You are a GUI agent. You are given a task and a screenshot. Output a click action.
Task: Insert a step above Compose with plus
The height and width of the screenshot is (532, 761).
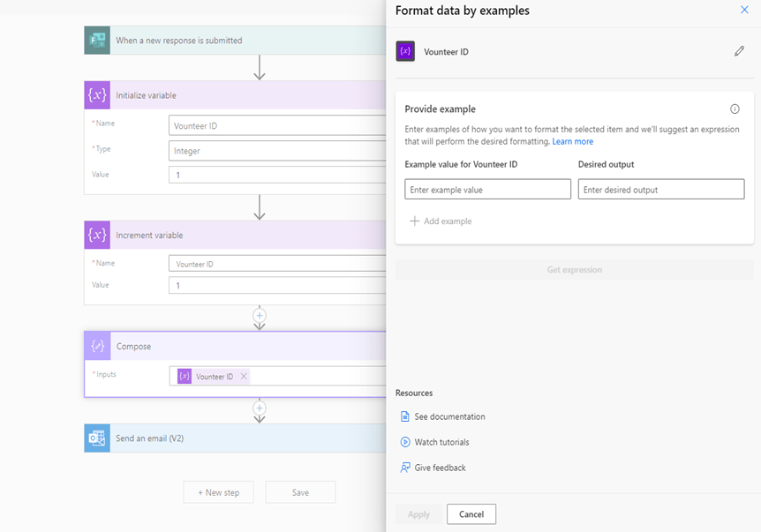(x=260, y=315)
